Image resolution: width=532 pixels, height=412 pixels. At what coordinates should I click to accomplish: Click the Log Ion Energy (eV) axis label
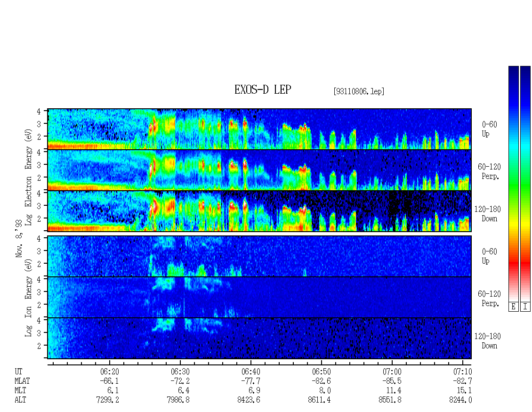point(28,298)
